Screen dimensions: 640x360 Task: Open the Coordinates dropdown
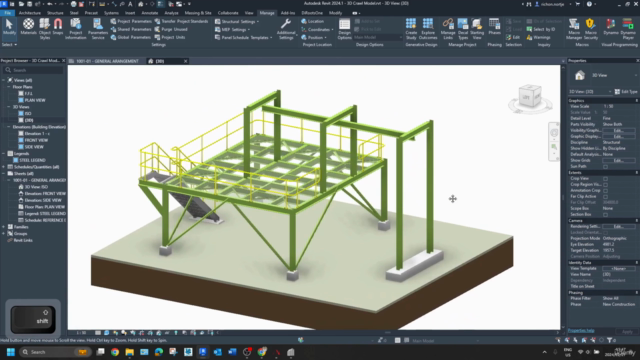click(318, 29)
